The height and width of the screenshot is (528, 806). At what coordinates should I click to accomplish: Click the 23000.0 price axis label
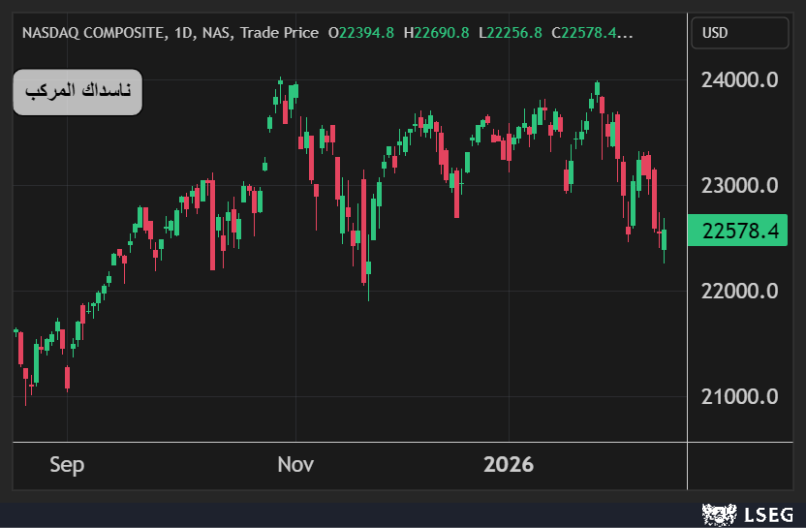pyautogui.click(x=738, y=185)
